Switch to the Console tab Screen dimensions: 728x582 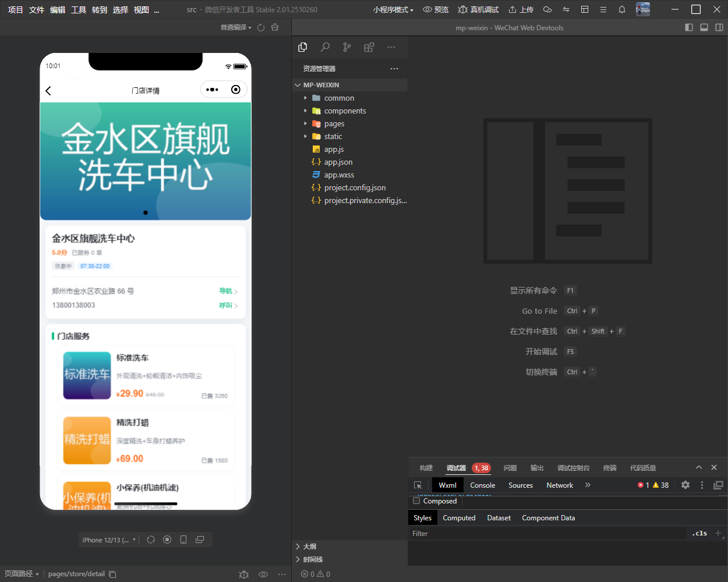(x=483, y=485)
